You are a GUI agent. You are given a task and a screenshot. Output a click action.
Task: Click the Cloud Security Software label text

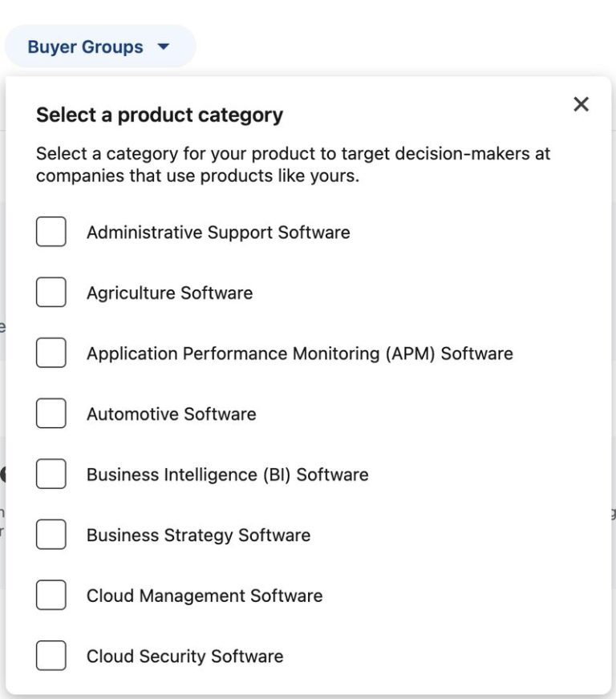[x=184, y=655]
